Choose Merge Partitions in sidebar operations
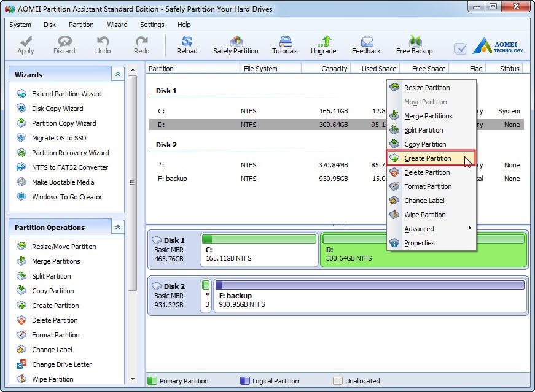Screen dimensions: 535x392 [49, 261]
